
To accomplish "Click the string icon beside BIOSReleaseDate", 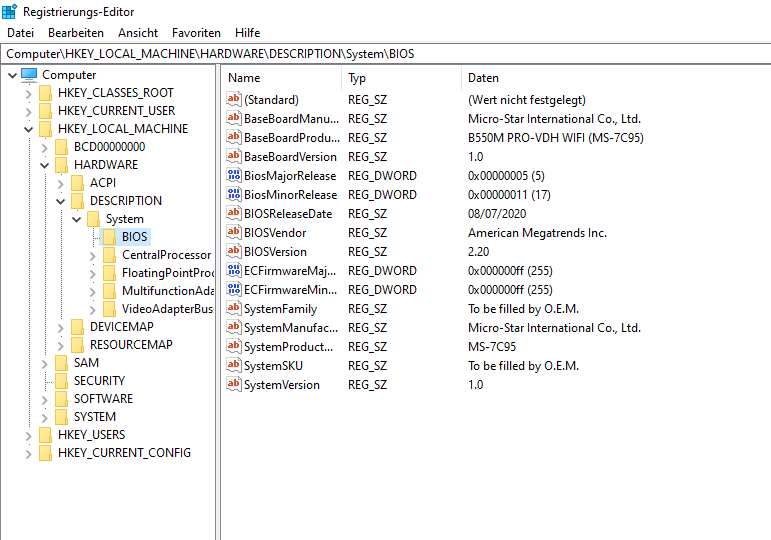I will pos(234,213).
